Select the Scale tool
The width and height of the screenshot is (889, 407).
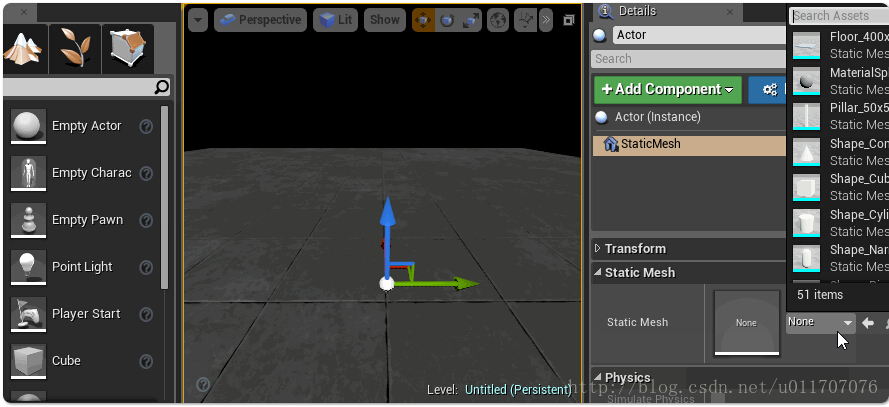[471, 20]
